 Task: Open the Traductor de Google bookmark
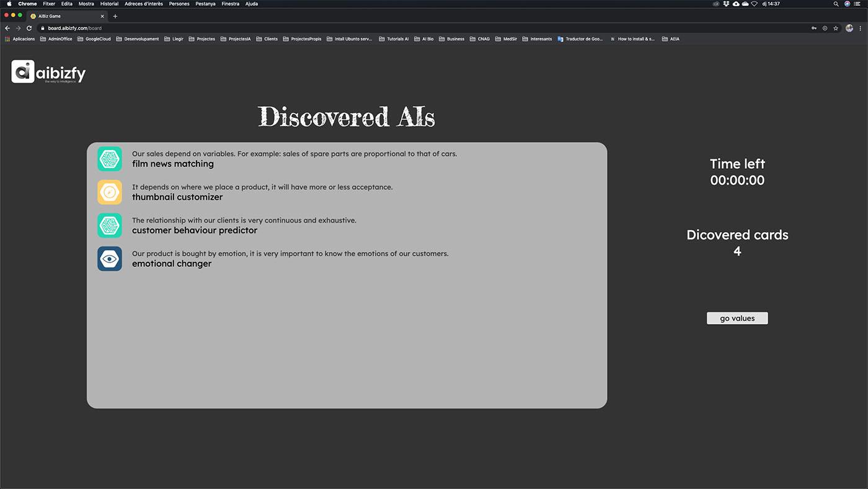click(x=580, y=39)
